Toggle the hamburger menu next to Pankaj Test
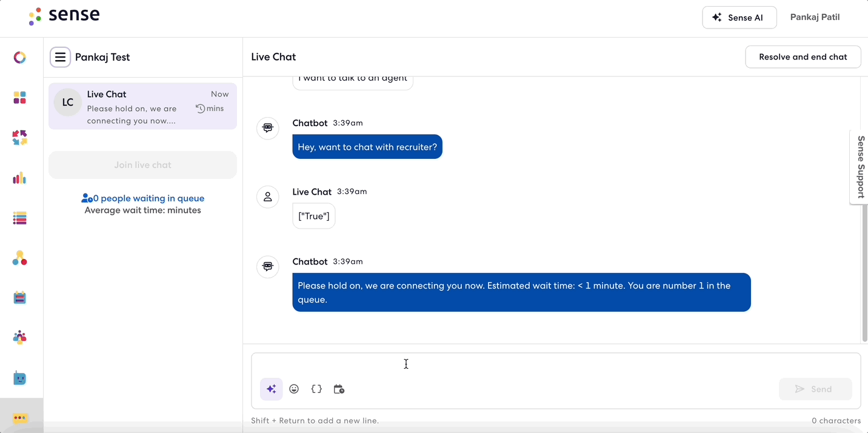 [60, 57]
